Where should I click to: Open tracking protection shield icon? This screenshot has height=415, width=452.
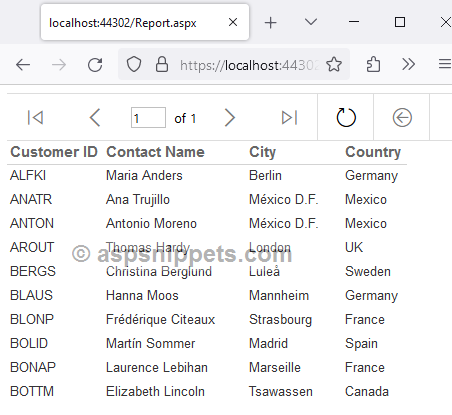134,64
